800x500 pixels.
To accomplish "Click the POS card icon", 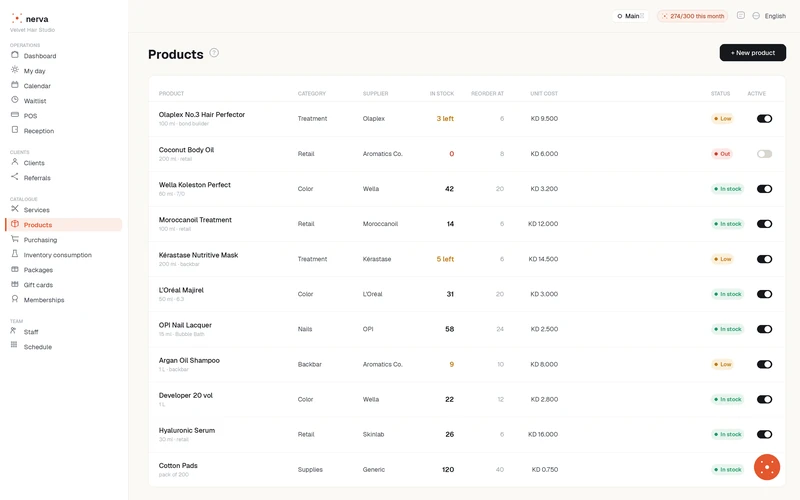I will (15, 115).
